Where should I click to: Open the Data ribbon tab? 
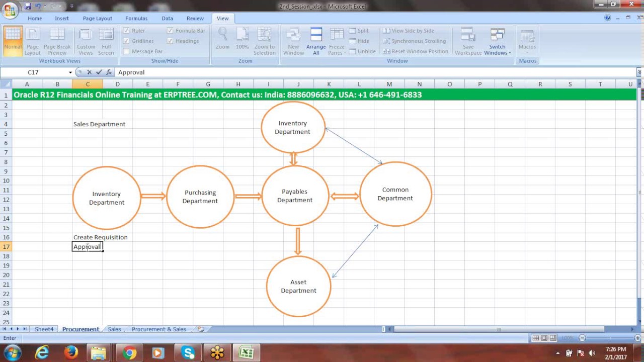tap(168, 18)
